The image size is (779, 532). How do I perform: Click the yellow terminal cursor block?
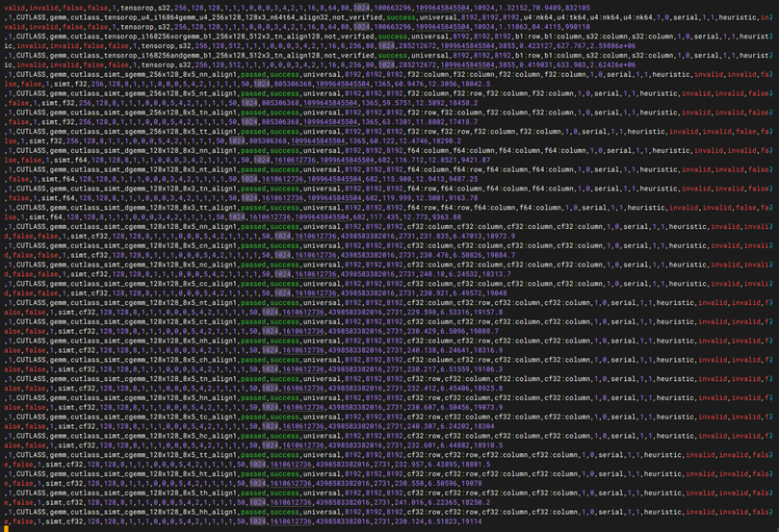[x=7, y=529]
